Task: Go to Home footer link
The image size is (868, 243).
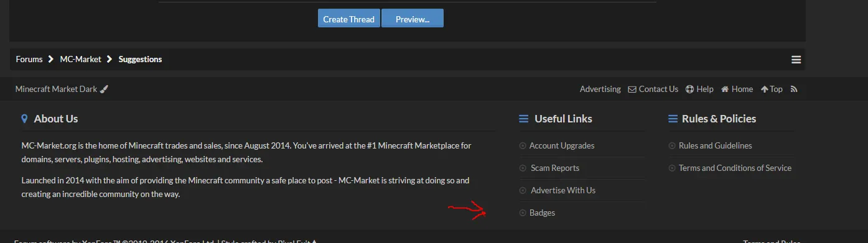Action: pyautogui.click(x=742, y=89)
